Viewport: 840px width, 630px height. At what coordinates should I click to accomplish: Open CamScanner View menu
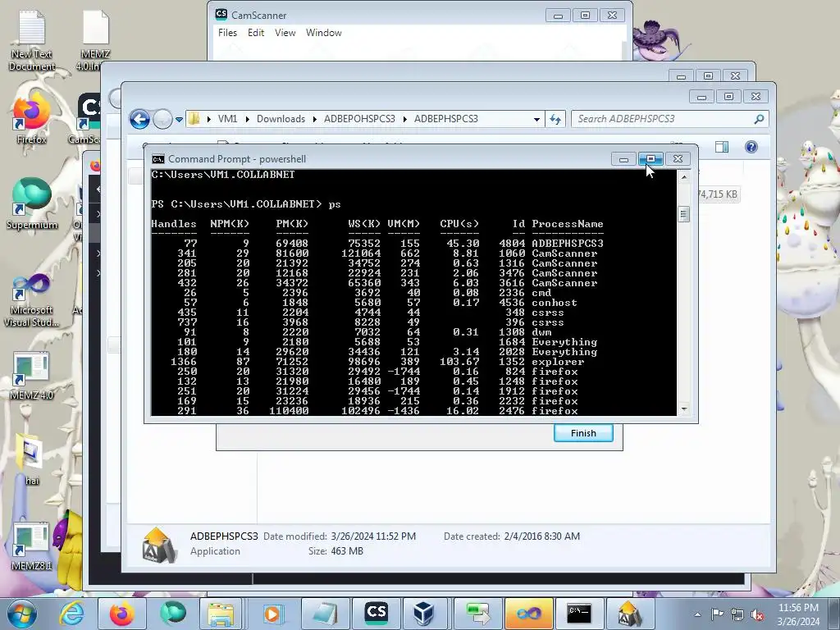click(x=285, y=33)
